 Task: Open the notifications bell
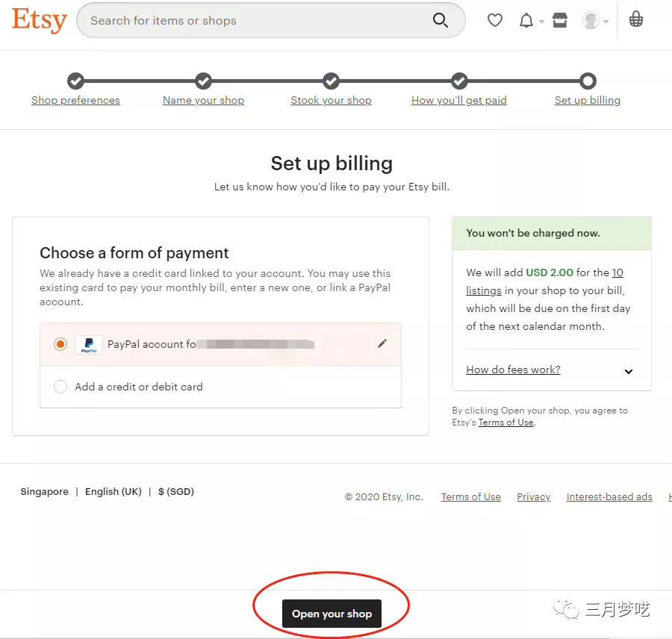click(526, 20)
